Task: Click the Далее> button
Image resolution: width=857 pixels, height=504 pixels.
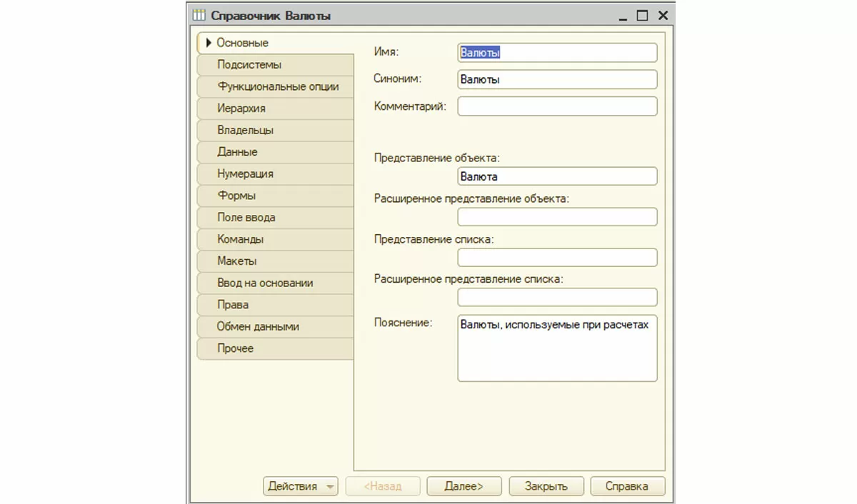Action: point(463,486)
